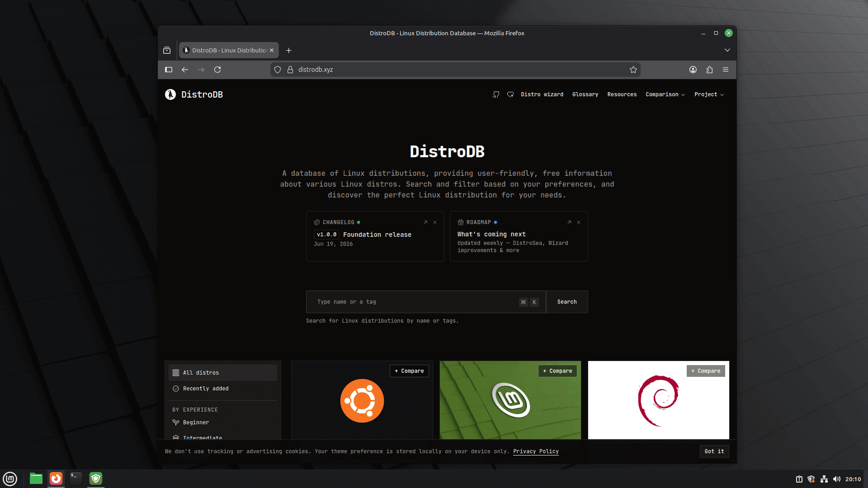Bookmark this page with the star icon
This screenshot has height=488, width=868.
tap(633, 70)
